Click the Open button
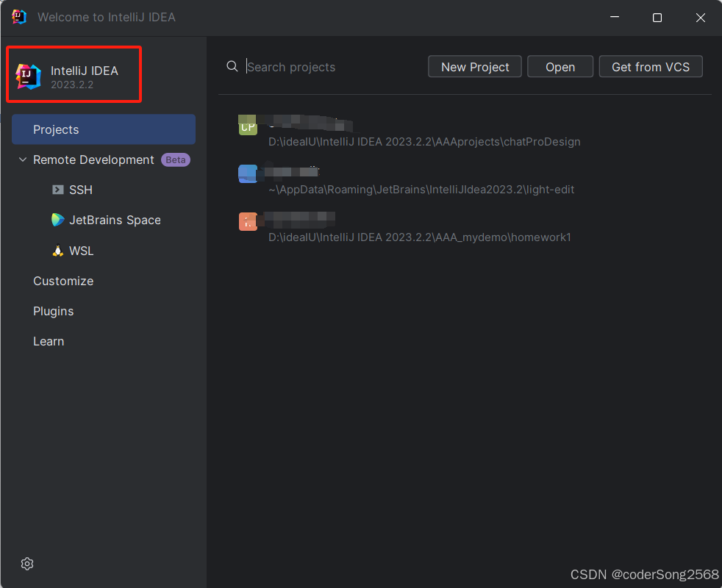Viewport: 722px width, 588px height. tap(560, 67)
